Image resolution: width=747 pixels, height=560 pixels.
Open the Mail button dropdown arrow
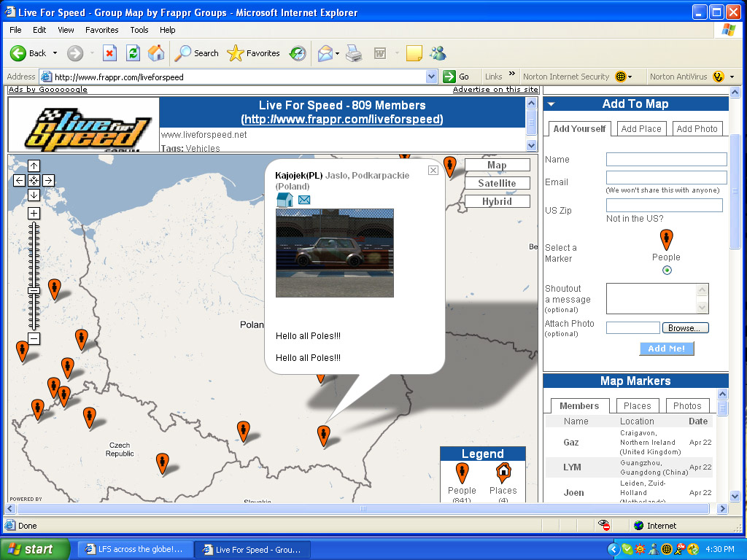pyautogui.click(x=337, y=53)
